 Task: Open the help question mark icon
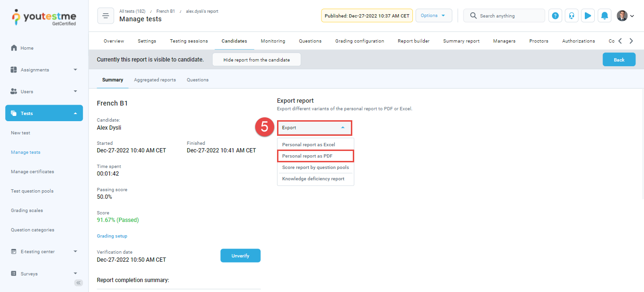[555, 16]
